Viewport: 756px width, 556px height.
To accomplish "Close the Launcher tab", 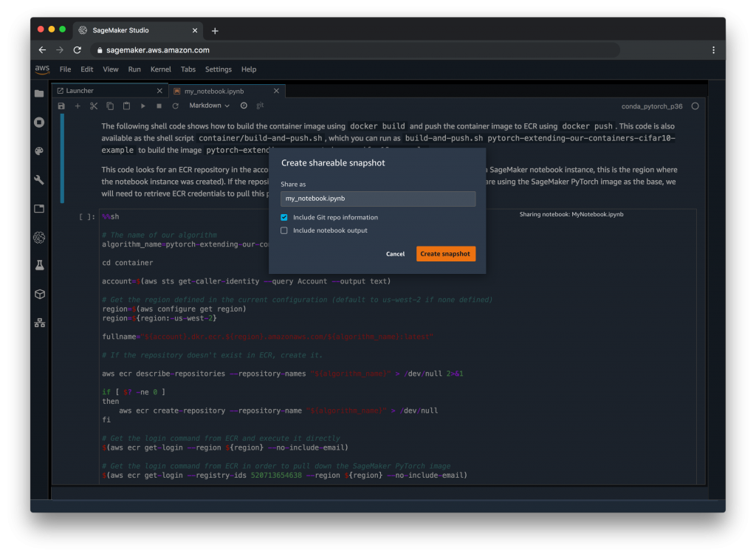I will [159, 91].
